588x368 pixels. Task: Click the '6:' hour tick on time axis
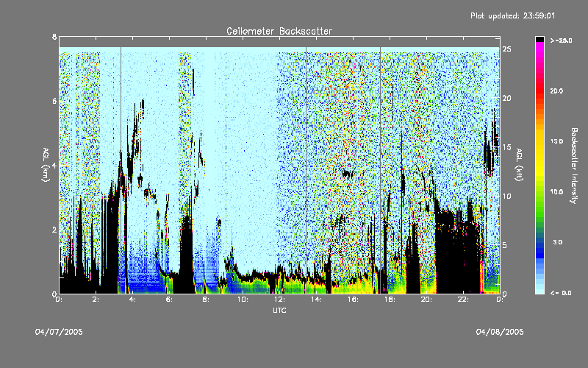point(169,300)
